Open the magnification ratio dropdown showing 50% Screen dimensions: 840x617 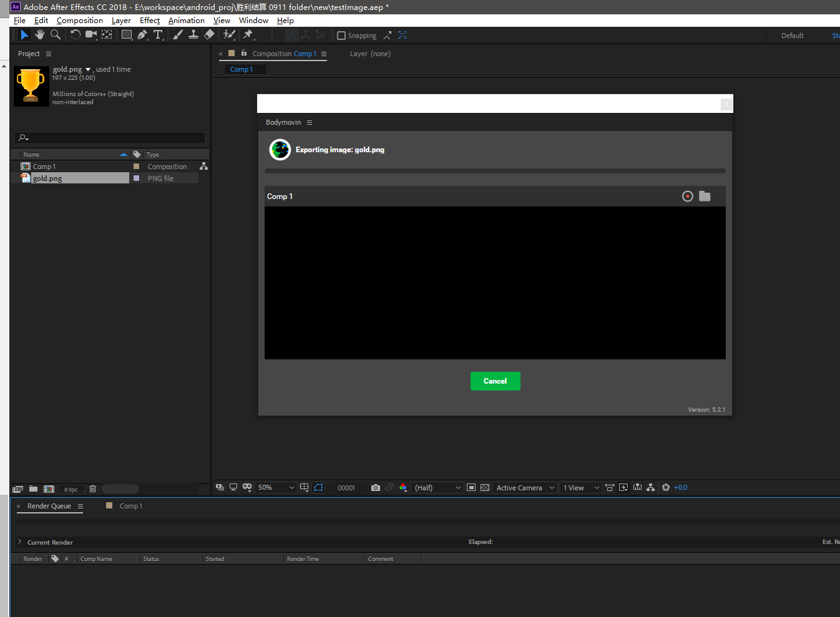pos(276,487)
